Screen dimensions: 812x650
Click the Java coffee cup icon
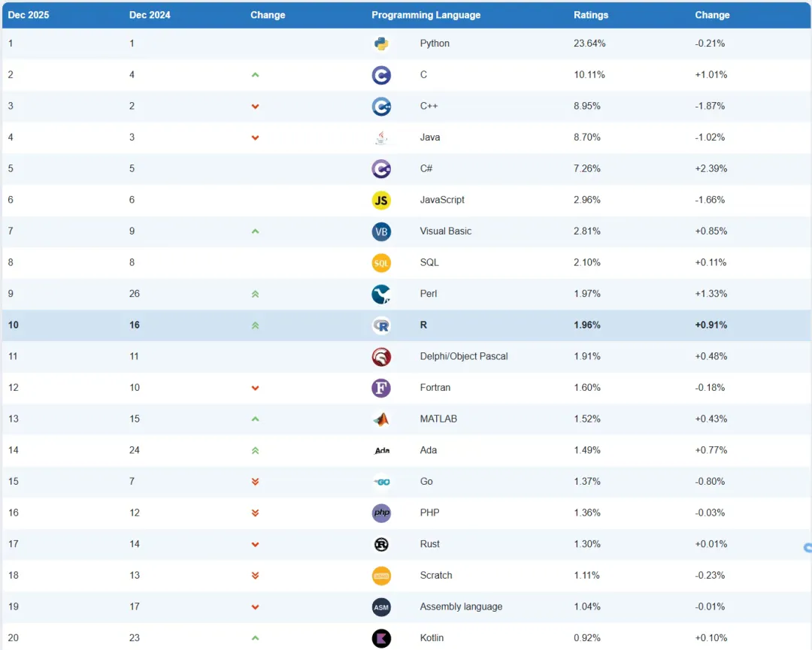[x=381, y=138]
